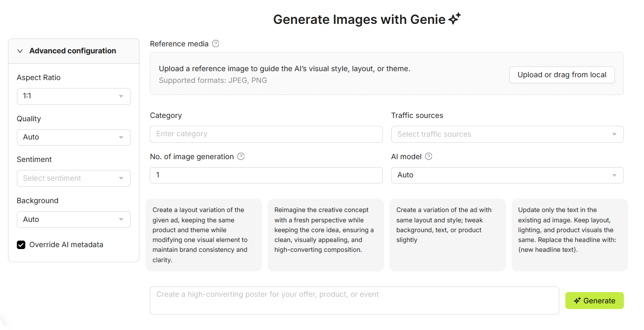Select the Reimagine the creative concept suggestion
644x330 pixels.
click(326, 235)
